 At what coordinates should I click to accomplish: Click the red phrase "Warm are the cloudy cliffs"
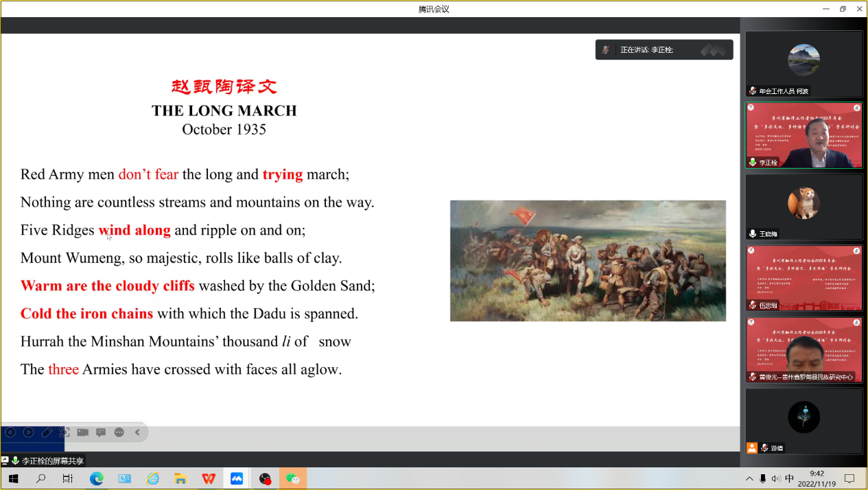(x=108, y=285)
